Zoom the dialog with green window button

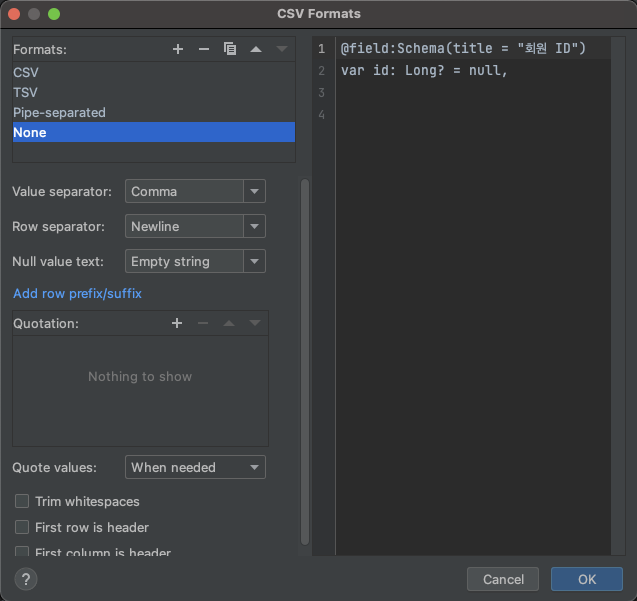pyautogui.click(x=54, y=14)
